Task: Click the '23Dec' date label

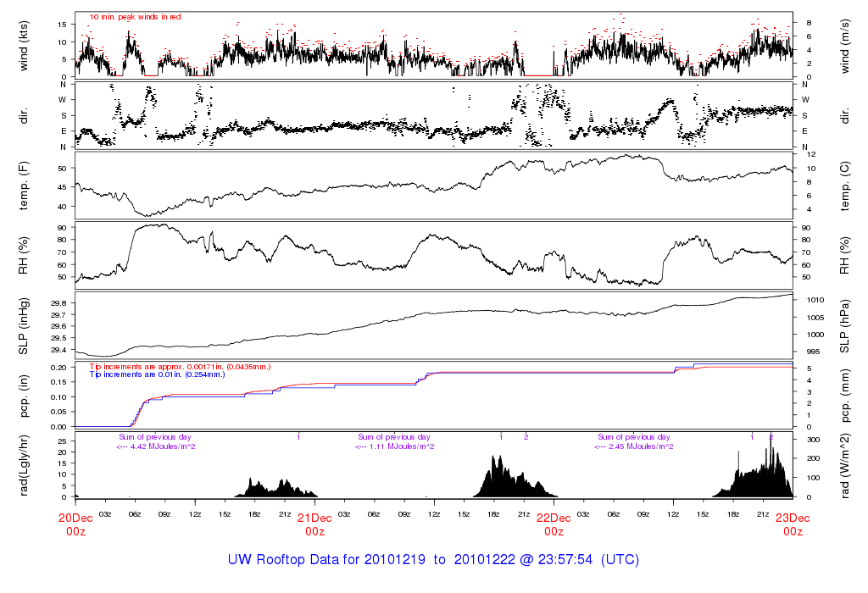Action: click(793, 518)
